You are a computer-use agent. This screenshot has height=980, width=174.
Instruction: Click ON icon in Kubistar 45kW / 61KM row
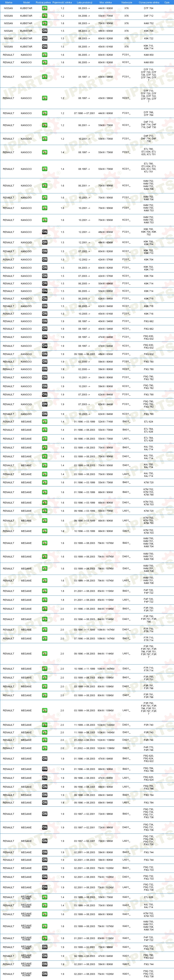[x=45, y=47]
